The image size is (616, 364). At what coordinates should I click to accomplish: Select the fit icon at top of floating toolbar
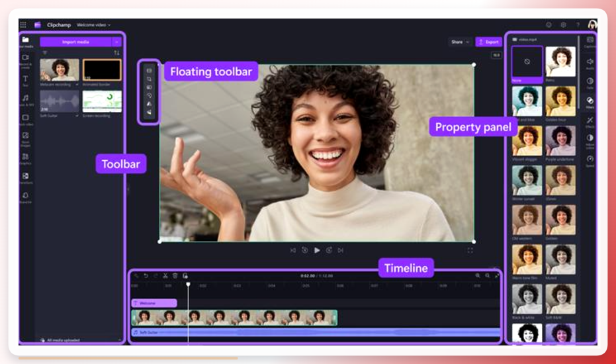coord(150,71)
